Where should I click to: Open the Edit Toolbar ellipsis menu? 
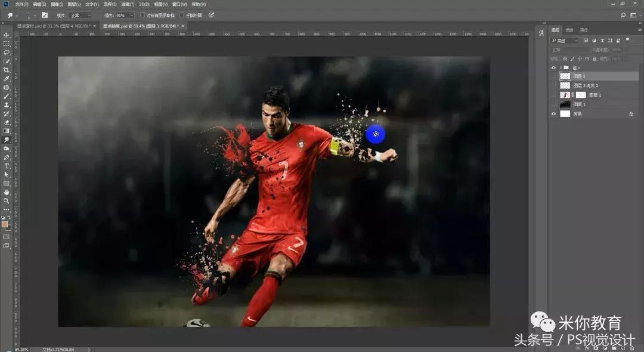point(6,209)
